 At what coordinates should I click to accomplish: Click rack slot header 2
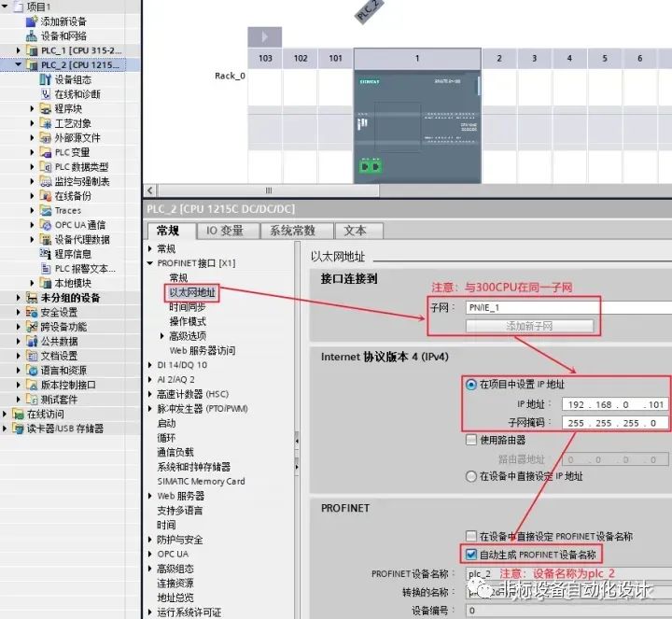click(x=499, y=58)
